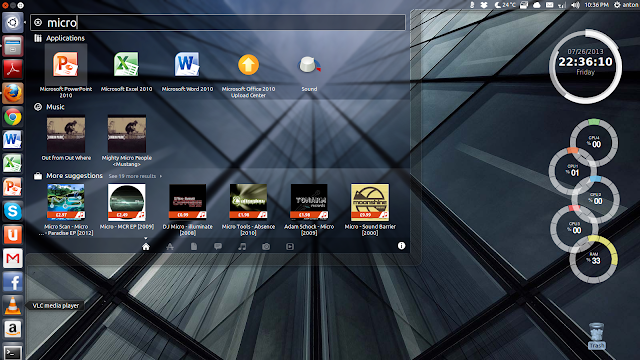This screenshot has height=360, width=640.
Task: Open Microsoft Word 2010 result
Action: 187,65
